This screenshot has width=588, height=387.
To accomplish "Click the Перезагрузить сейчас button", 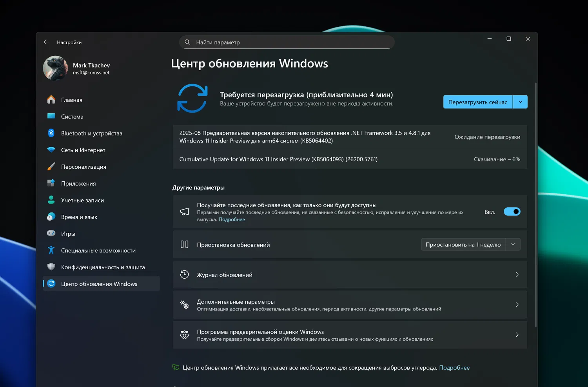I will point(478,102).
